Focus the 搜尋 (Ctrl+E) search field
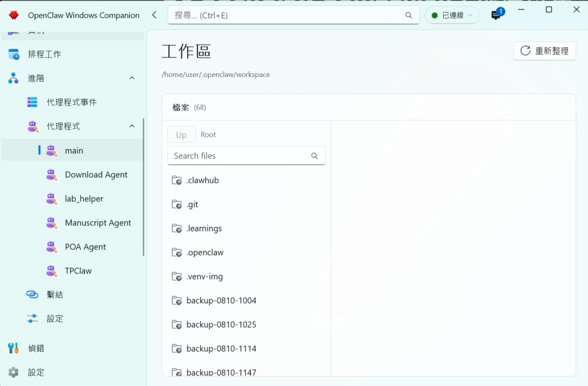 point(293,16)
